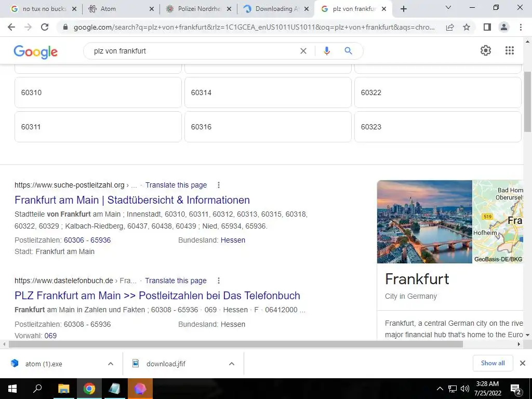
Task: Open the volume control in tray
Action: coord(465,389)
